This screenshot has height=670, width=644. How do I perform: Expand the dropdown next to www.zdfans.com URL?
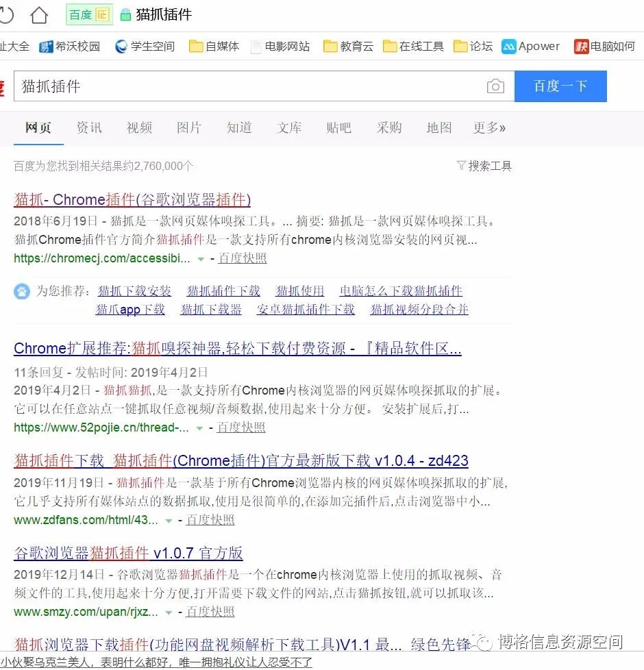tap(169, 521)
